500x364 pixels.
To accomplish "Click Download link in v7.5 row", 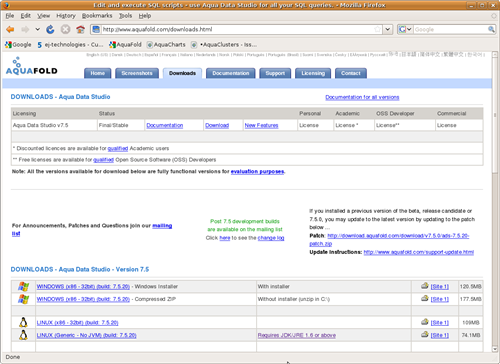I will coord(217,125).
